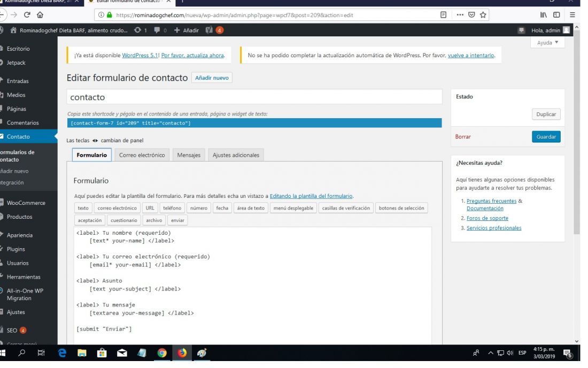Open Task View on the taskbar
This screenshot has height=368, width=588.
[x=41, y=353]
